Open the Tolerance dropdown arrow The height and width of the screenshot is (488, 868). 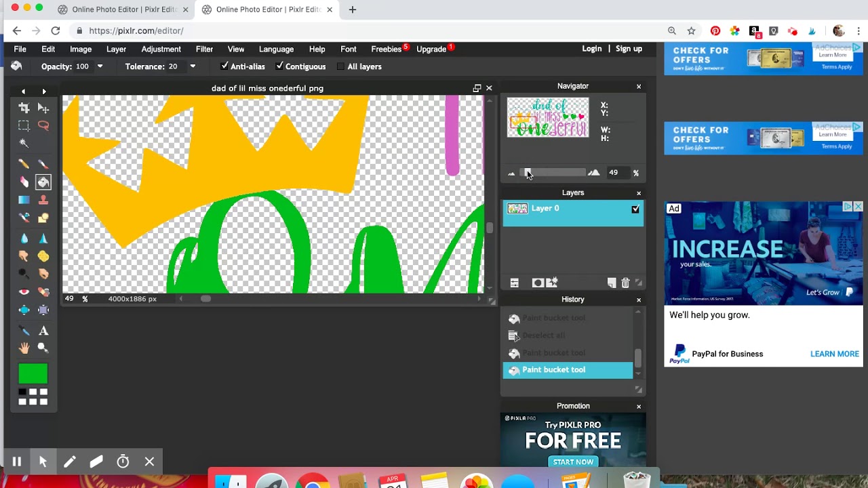pyautogui.click(x=193, y=66)
